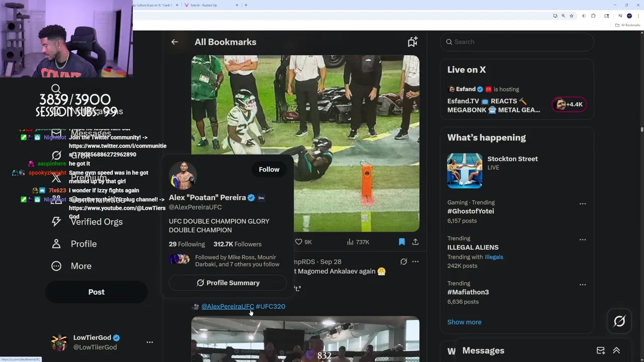
Task: Remove the bookmark on the football post
Action: 401,242
